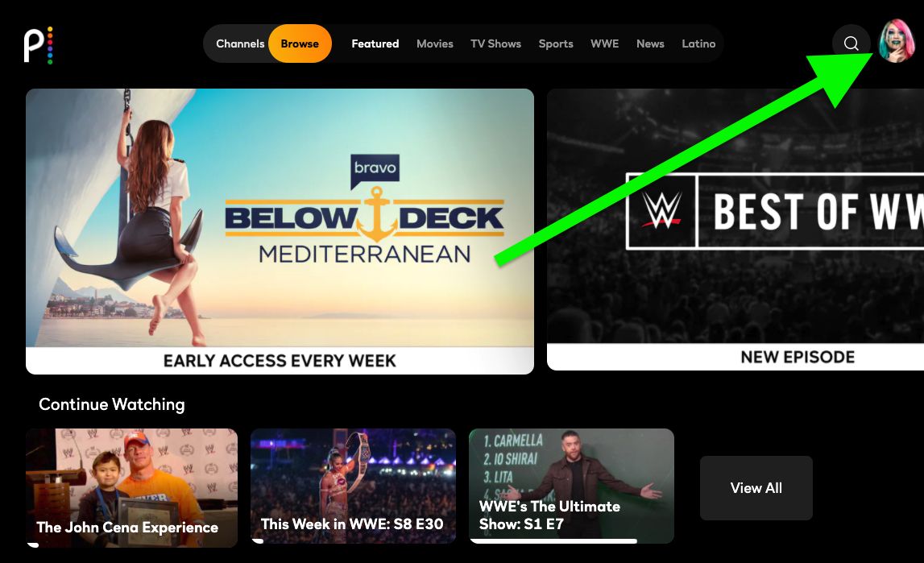Open the search magnifier icon
924x563 pixels.
point(851,43)
